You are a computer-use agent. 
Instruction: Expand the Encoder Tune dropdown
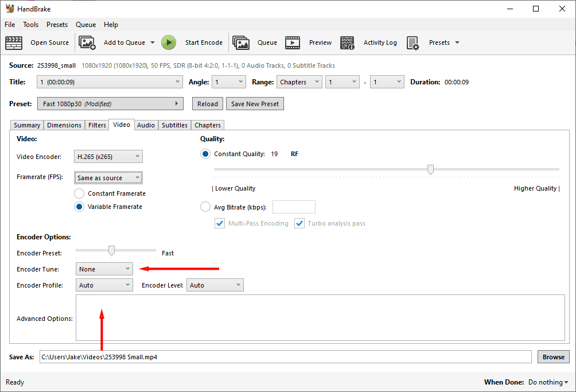(104, 269)
